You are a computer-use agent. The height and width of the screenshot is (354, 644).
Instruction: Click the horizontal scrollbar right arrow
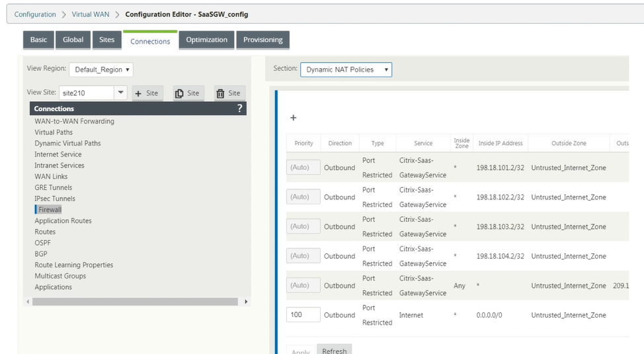pos(245,302)
